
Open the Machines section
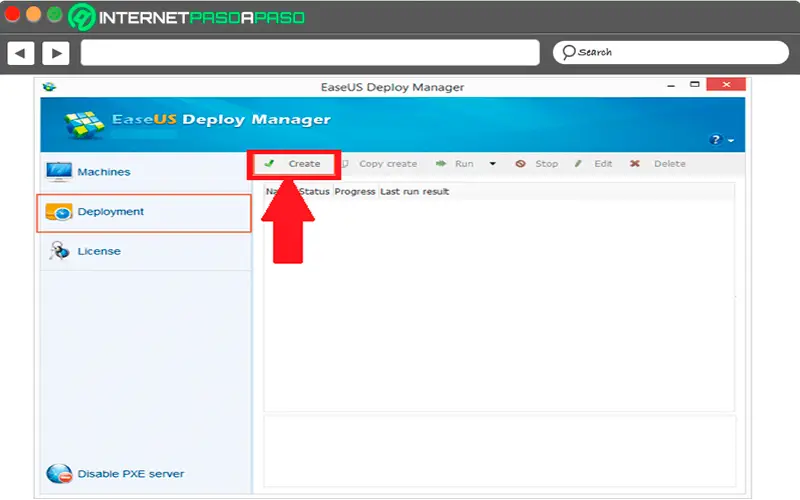(146, 172)
